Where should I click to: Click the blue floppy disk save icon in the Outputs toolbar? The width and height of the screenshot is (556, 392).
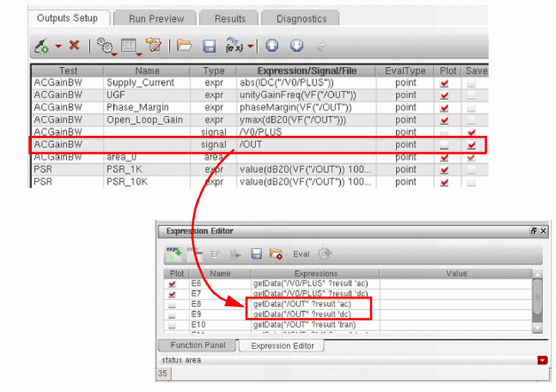(x=209, y=46)
